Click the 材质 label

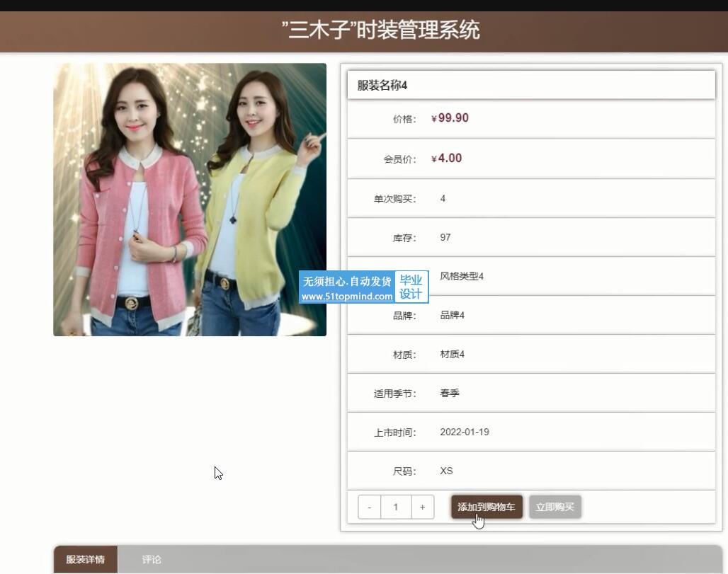click(x=404, y=355)
